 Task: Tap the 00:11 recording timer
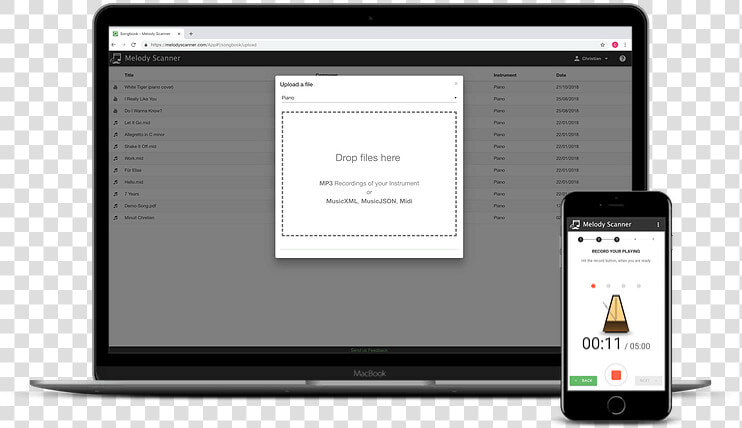click(x=601, y=344)
